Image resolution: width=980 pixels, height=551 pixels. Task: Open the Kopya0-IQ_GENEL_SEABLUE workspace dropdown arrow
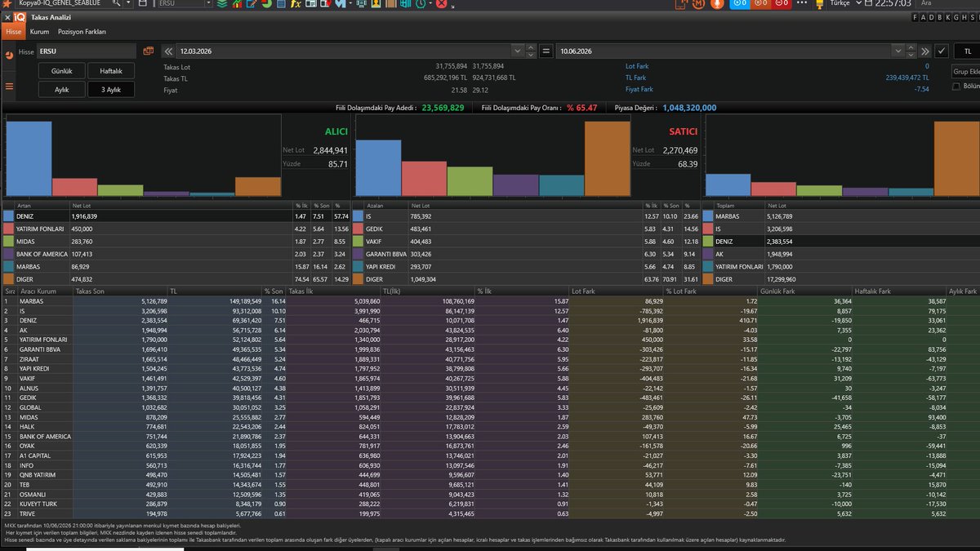click(x=128, y=3)
